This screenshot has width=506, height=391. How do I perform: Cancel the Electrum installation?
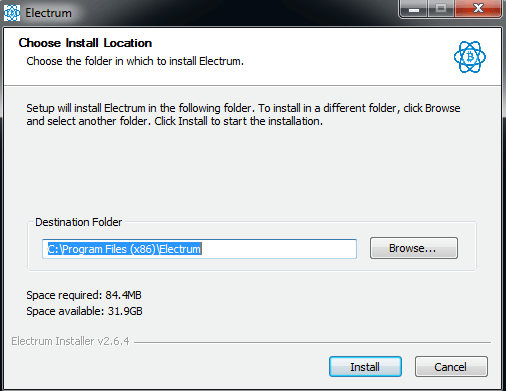451,367
